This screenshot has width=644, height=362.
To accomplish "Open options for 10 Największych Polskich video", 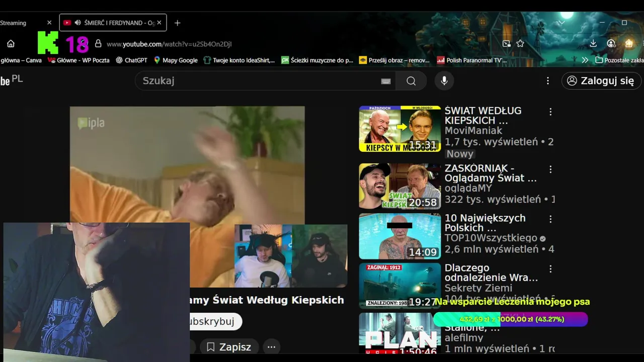I will tap(550, 219).
